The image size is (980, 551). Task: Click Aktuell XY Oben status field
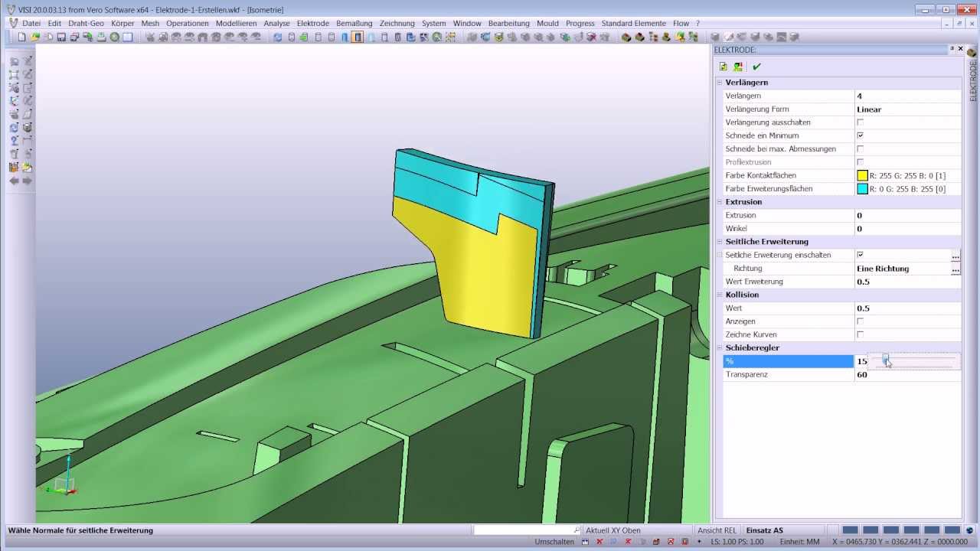613,530
